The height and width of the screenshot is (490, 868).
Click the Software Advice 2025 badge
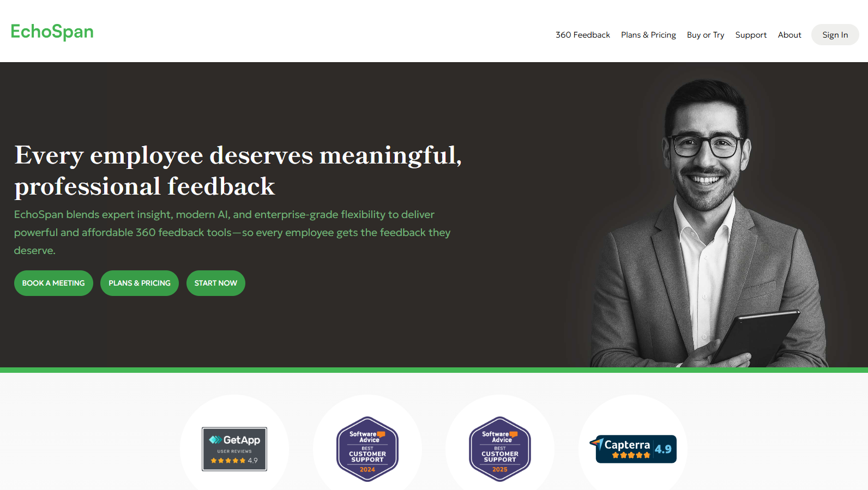(x=500, y=449)
